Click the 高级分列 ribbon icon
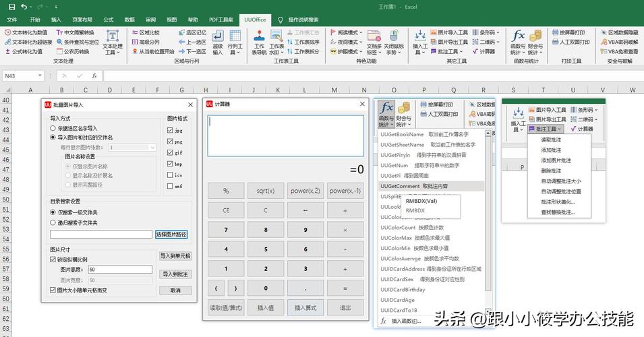This screenshot has width=644, height=337. coord(135,42)
